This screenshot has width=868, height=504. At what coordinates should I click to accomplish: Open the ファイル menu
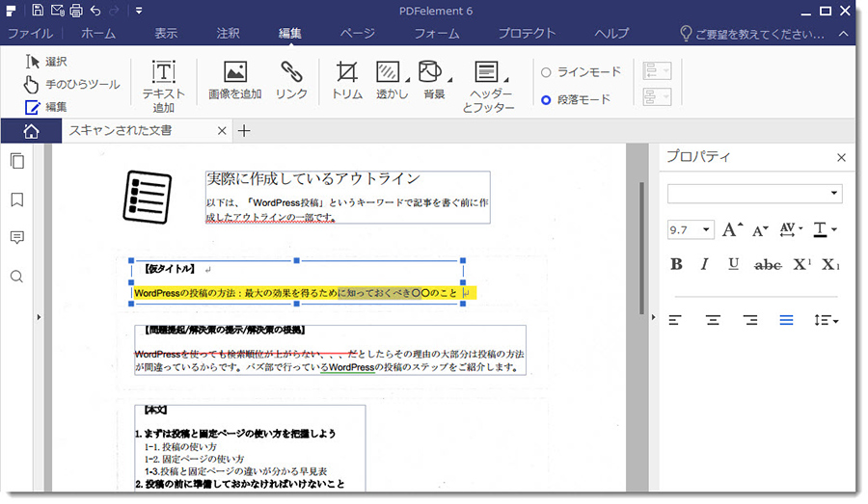pyautogui.click(x=31, y=33)
